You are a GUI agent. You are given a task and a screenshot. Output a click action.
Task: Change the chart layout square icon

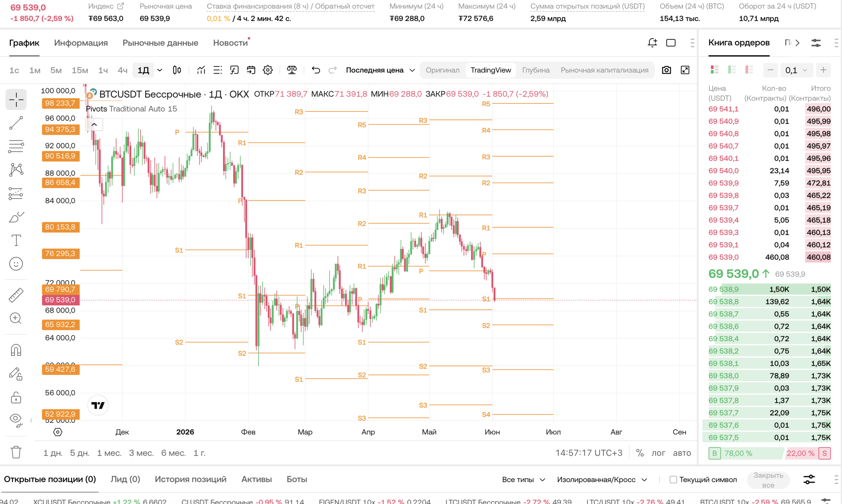[671, 43]
